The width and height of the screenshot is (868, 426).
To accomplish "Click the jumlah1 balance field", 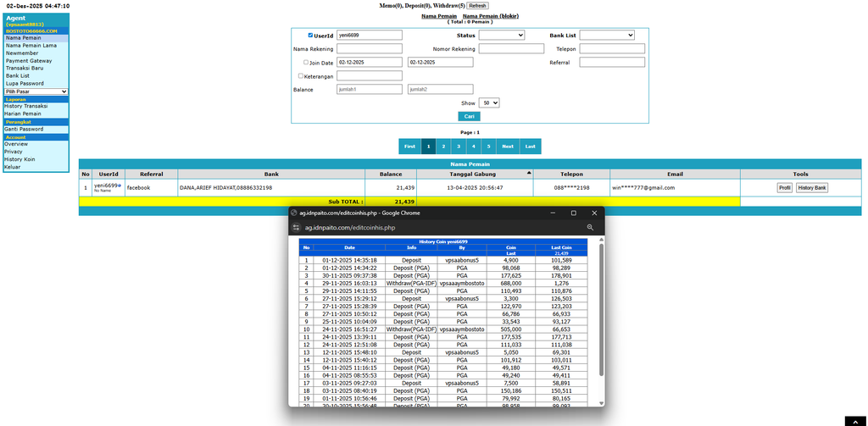I will (370, 89).
